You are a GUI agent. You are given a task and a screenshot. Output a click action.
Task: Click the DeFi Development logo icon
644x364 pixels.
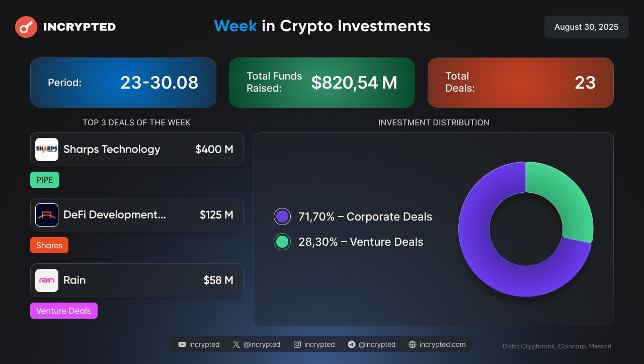click(47, 215)
